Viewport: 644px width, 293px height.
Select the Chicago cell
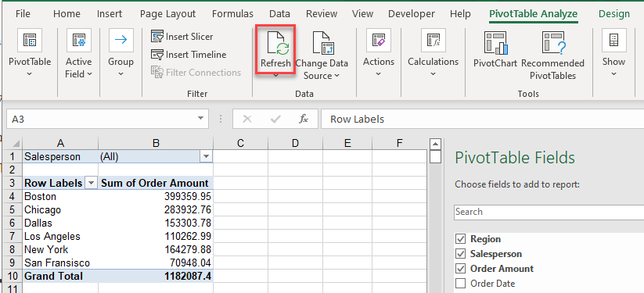pyautogui.click(x=60, y=209)
